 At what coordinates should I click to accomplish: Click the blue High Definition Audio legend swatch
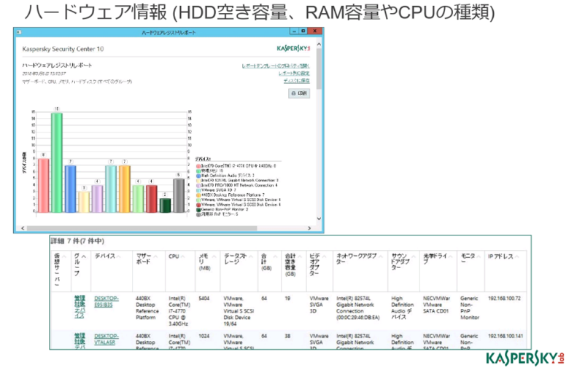pyautogui.click(x=198, y=176)
